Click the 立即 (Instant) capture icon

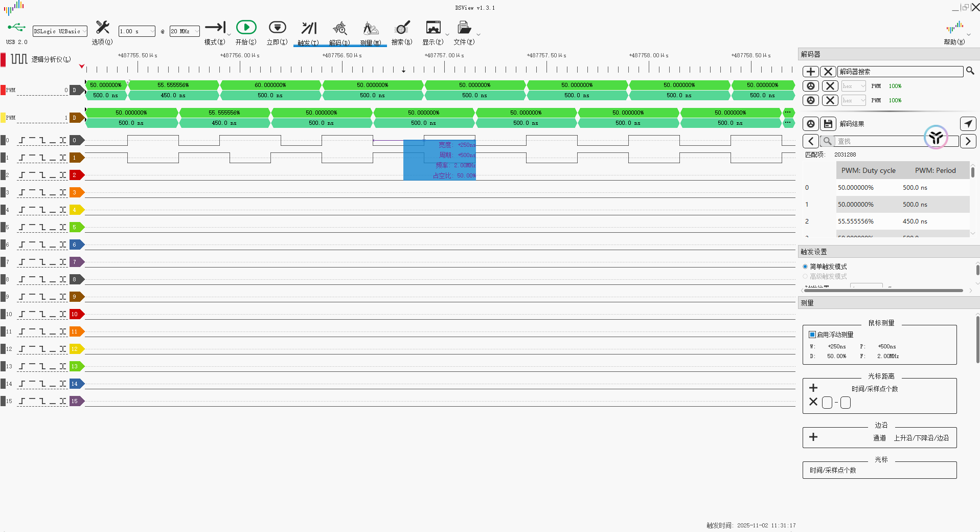pyautogui.click(x=277, y=28)
